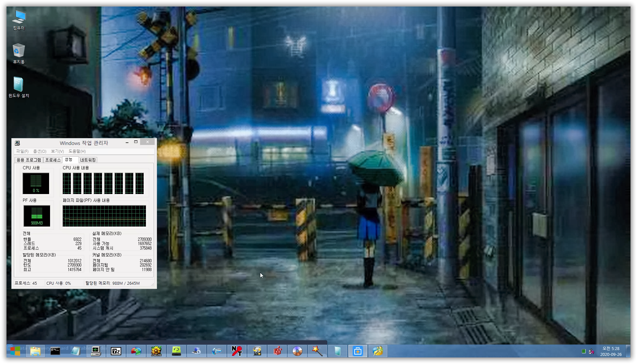Viewport: 637px width, 364px height.
Task: Launch 7-Zip from the taskbar
Action: click(x=116, y=351)
